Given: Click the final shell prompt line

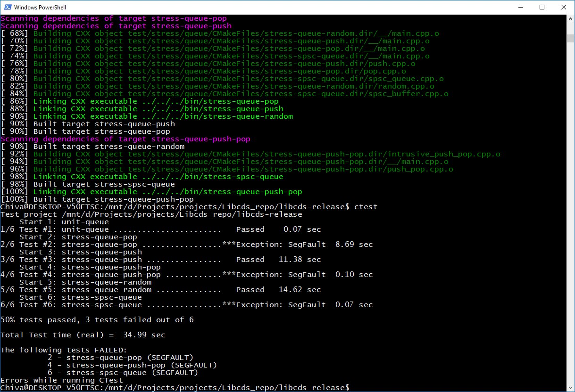Looking at the screenshot, I should [x=175, y=388].
